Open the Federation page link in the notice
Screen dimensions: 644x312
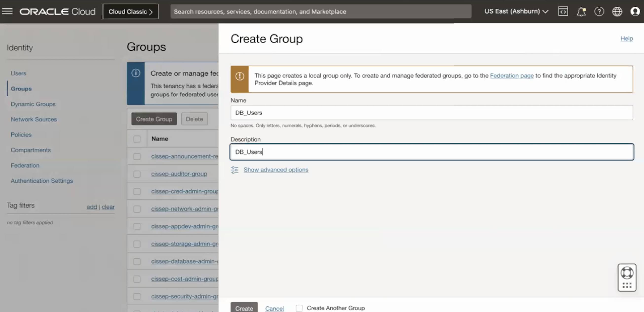tap(511, 76)
